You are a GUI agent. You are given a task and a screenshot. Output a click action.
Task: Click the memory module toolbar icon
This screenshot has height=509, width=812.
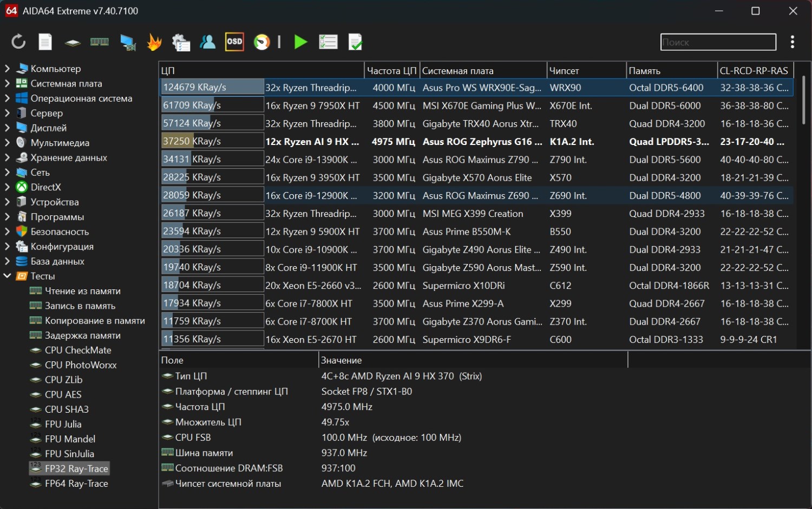tap(99, 42)
